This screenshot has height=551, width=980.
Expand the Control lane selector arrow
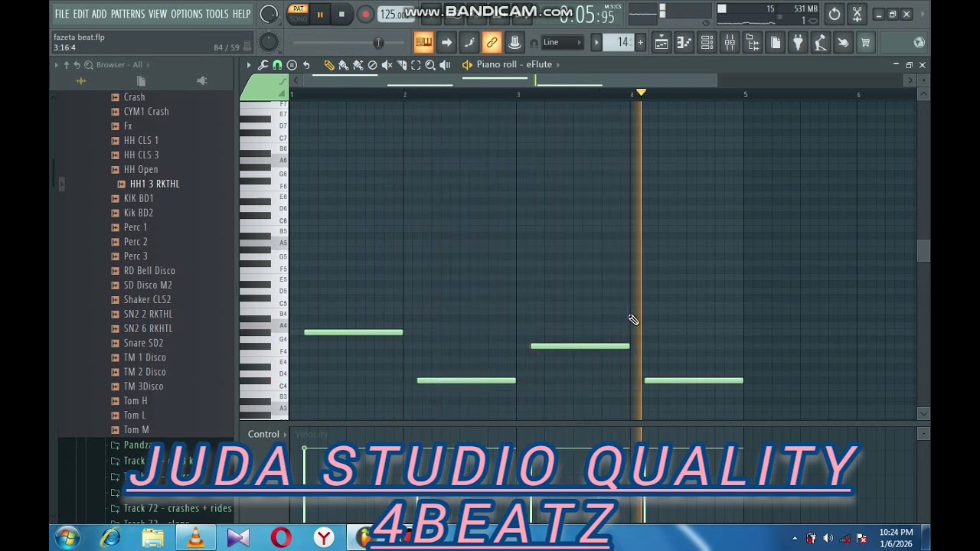[x=286, y=435]
